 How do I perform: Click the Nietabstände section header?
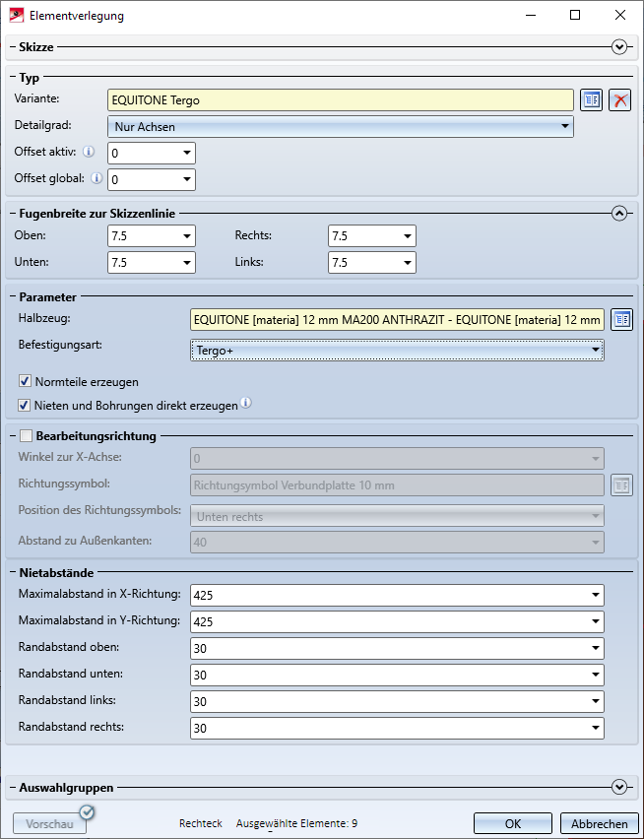(56, 572)
